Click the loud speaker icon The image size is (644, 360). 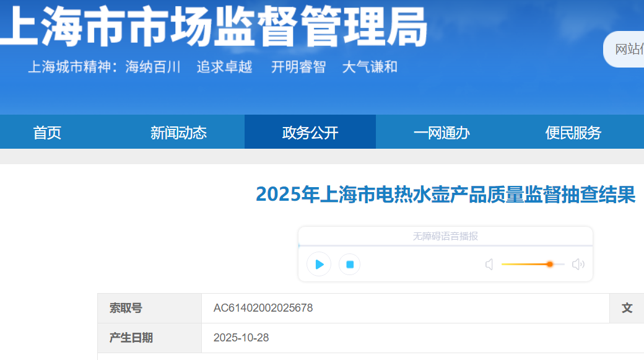(x=578, y=265)
